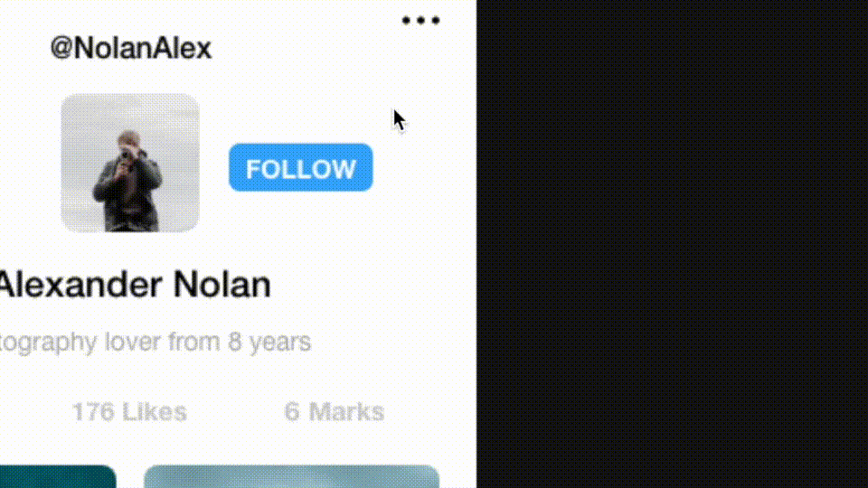Select the @NolanAlex username handle

click(130, 48)
